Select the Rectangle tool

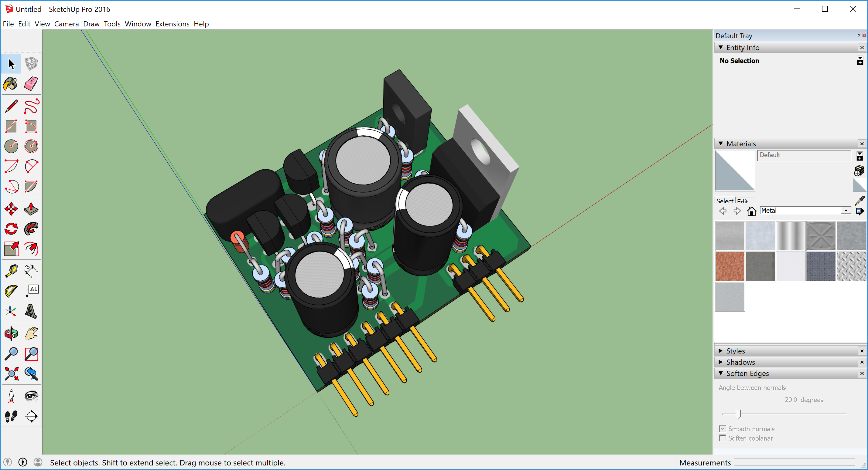(11, 126)
